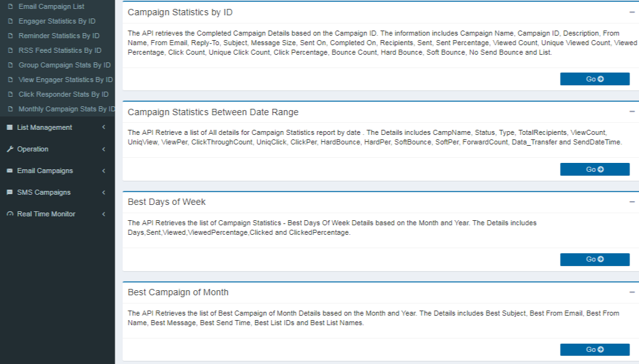Screen dimensions: 639x364
Task: Select Monthly Campaign Stats By ID
Action: tap(67, 109)
